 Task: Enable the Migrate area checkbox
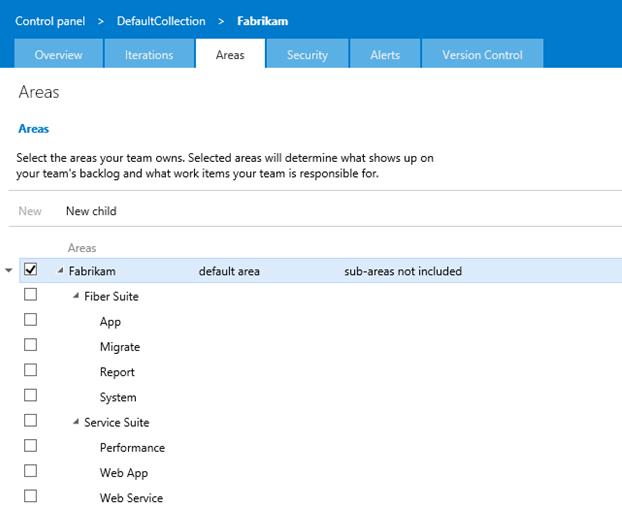(31, 345)
